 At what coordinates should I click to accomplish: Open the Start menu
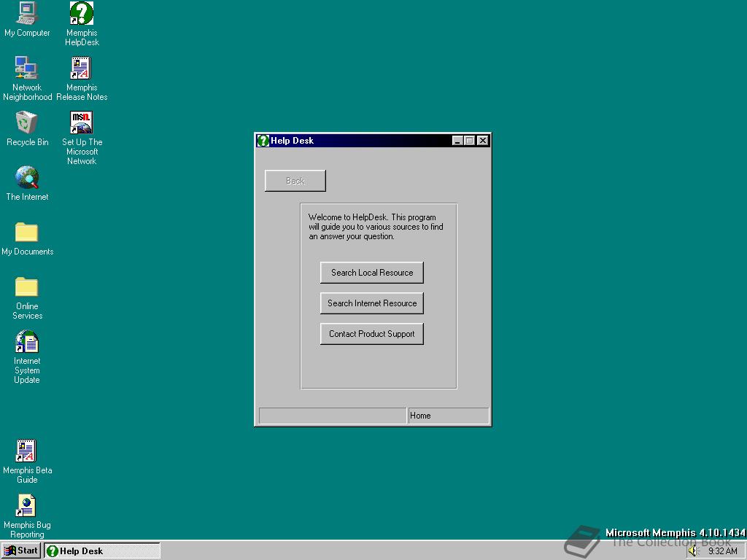[x=21, y=551]
